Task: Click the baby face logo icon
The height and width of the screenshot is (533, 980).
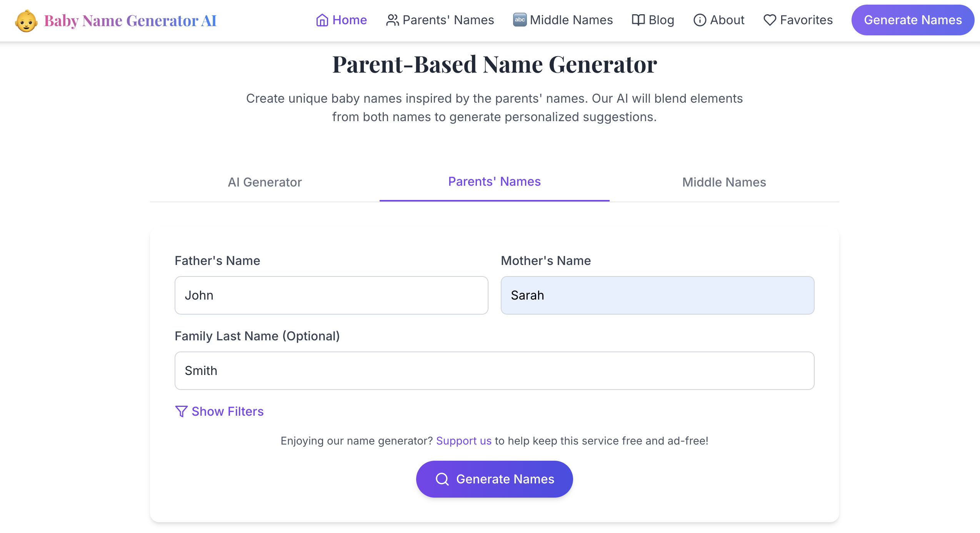Action: click(x=26, y=20)
